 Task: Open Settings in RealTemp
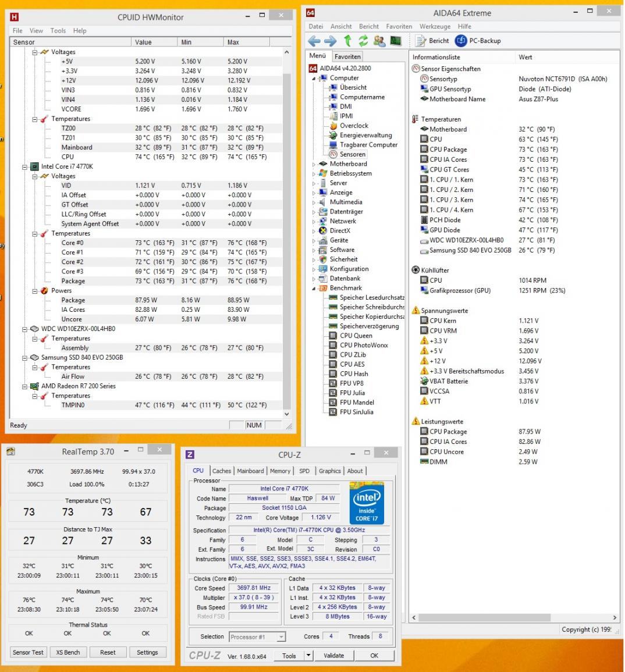point(147,652)
